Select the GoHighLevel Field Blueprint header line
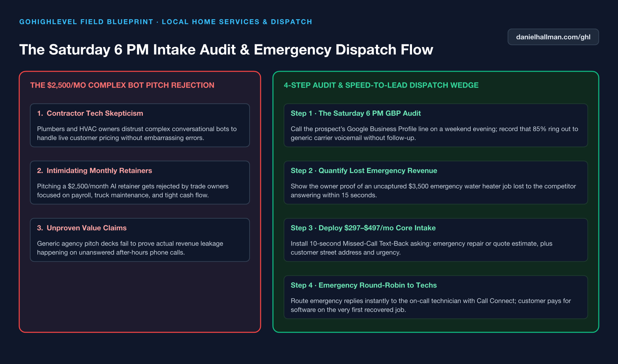Image resolution: width=618 pixels, height=364 pixels. (x=166, y=22)
